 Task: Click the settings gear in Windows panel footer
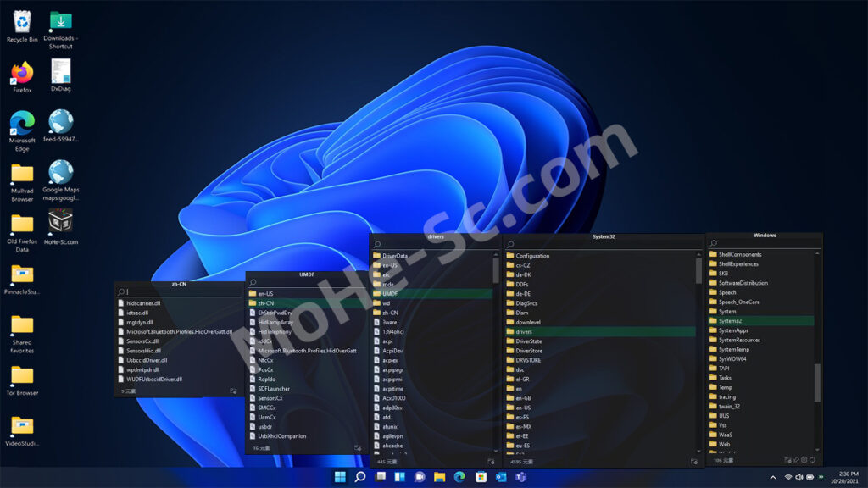point(804,460)
